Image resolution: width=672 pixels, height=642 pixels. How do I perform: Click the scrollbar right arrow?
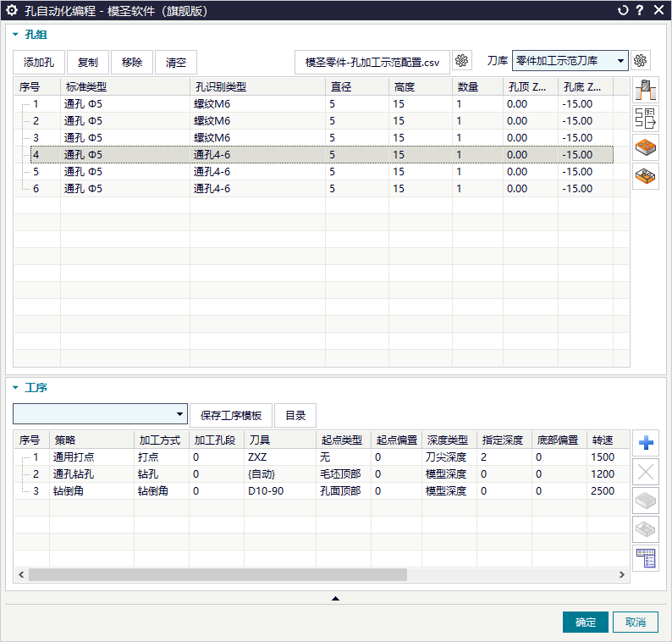(x=622, y=575)
